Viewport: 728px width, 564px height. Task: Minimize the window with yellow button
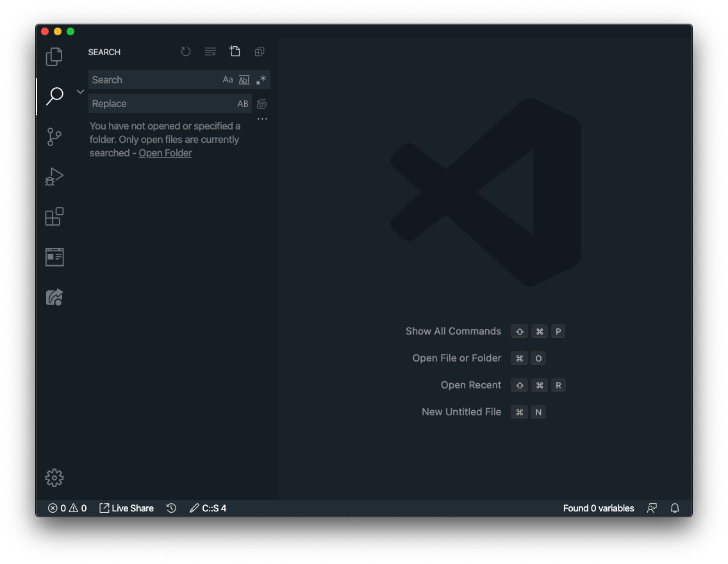[58, 31]
